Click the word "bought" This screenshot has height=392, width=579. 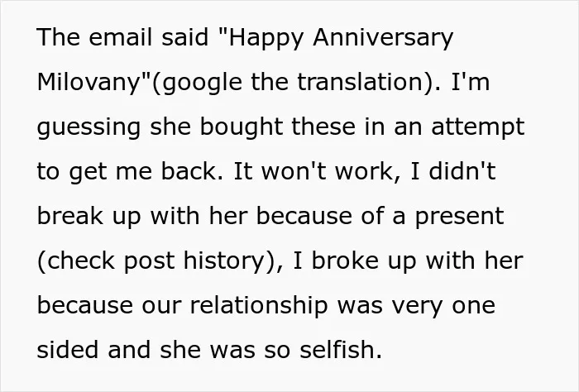pyautogui.click(x=242, y=127)
